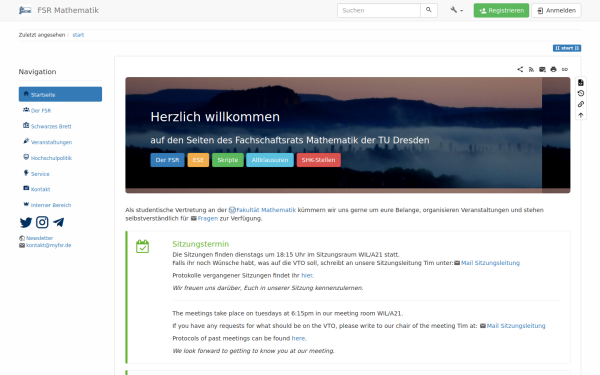Open the RSS feed icon

point(531,69)
